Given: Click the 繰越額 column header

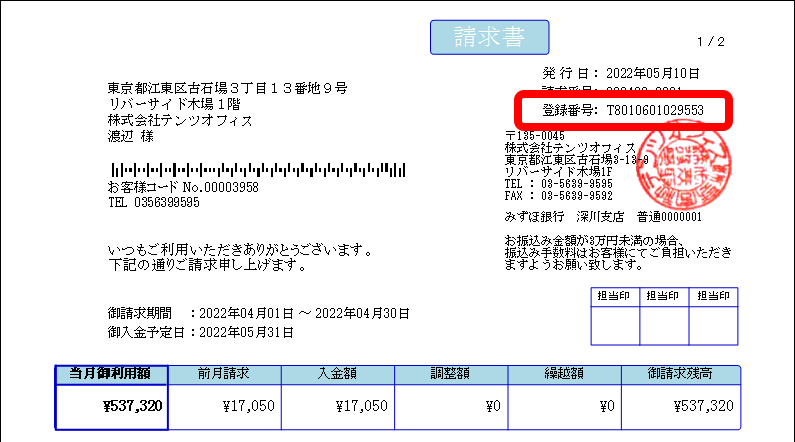Looking at the screenshot, I should pyautogui.click(x=564, y=374).
